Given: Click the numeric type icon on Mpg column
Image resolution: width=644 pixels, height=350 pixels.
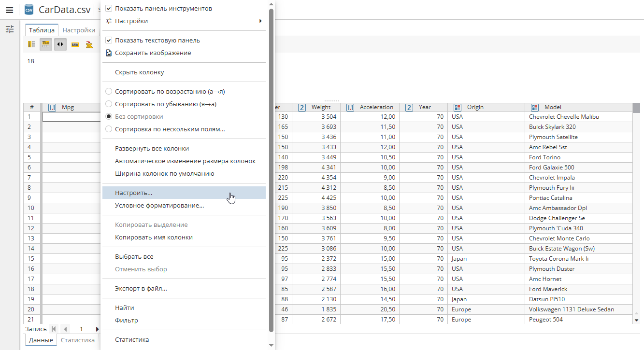Looking at the screenshot, I should (x=52, y=107).
